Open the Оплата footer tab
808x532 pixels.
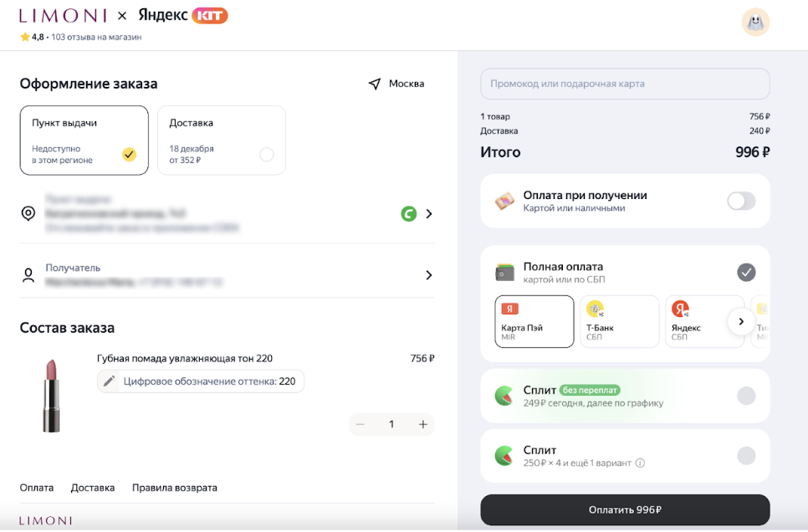point(37,488)
